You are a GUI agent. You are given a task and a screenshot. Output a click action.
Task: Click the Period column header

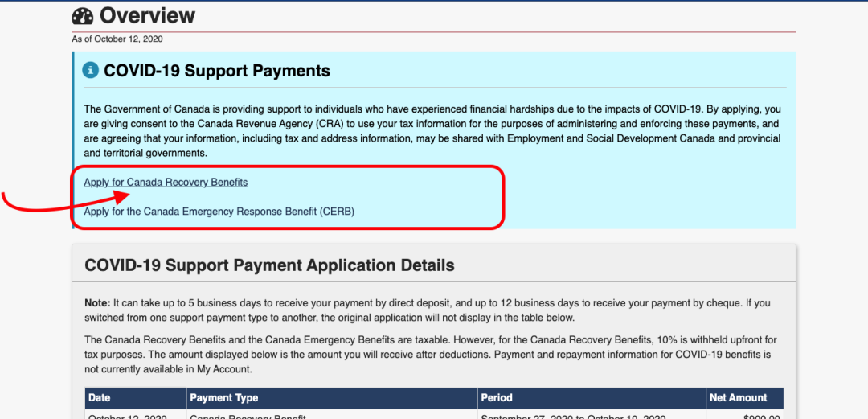pyautogui.click(x=592, y=398)
